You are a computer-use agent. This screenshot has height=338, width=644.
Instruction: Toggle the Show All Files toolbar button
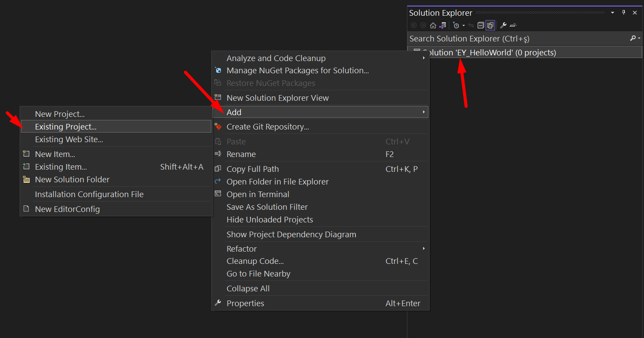point(490,25)
